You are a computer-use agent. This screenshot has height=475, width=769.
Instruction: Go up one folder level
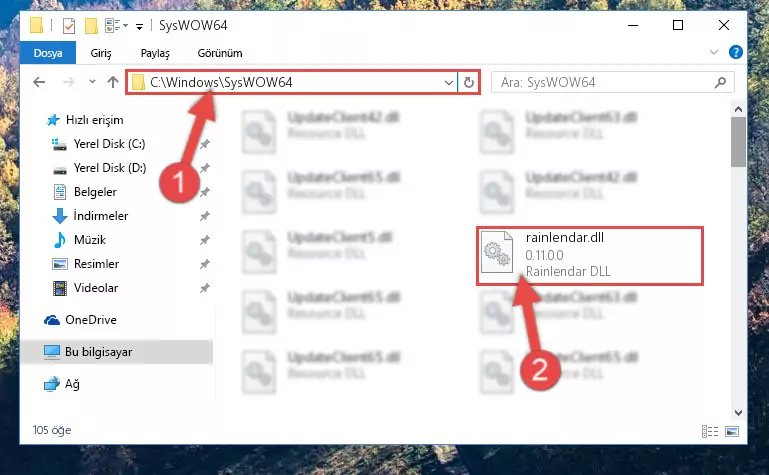point(113,82)
